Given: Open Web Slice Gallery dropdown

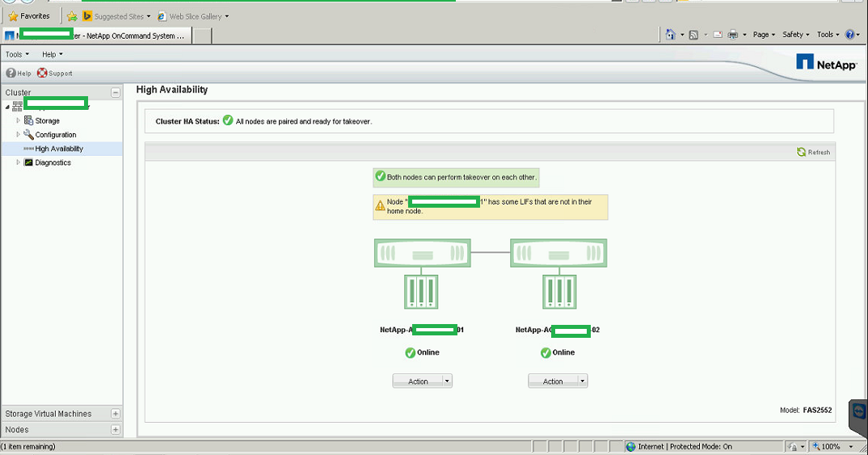Looking at the screenshot, I should (x=192, y=17).
